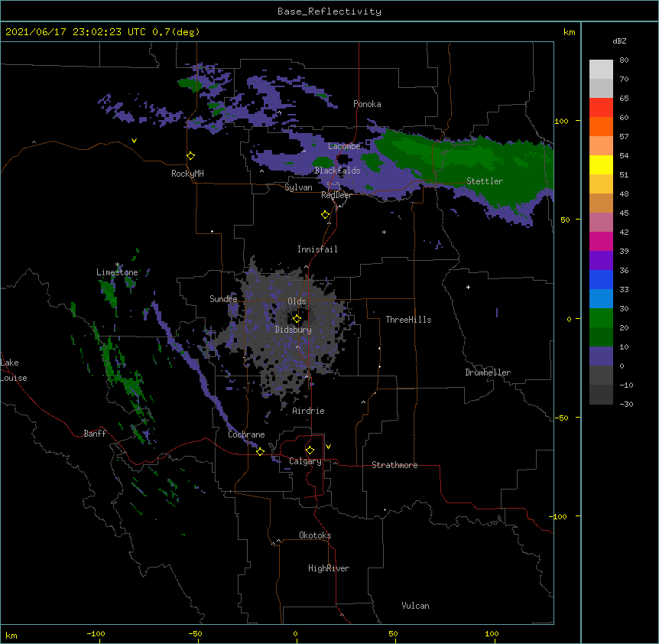Click the Airdrie city label

point(309,411)
